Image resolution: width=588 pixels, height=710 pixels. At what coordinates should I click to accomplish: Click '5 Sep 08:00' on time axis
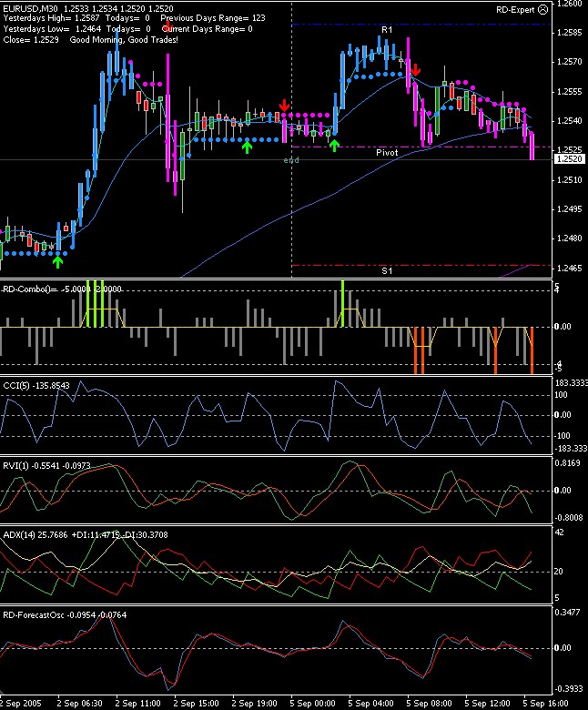[429, 704]
